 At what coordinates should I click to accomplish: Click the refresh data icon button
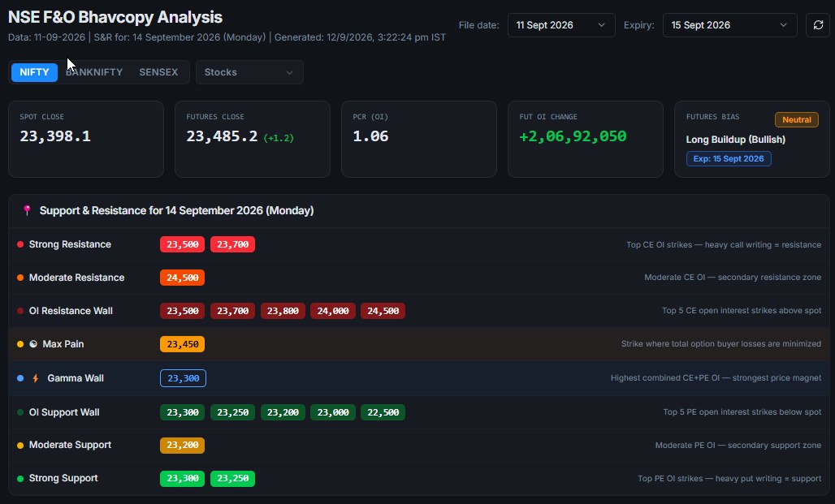coord(818,25)
